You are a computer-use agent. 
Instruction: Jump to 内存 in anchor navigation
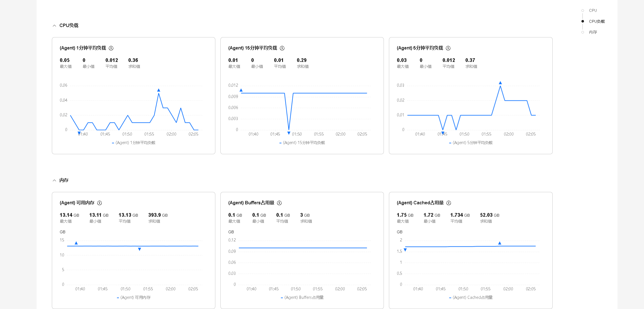point(593,32)
